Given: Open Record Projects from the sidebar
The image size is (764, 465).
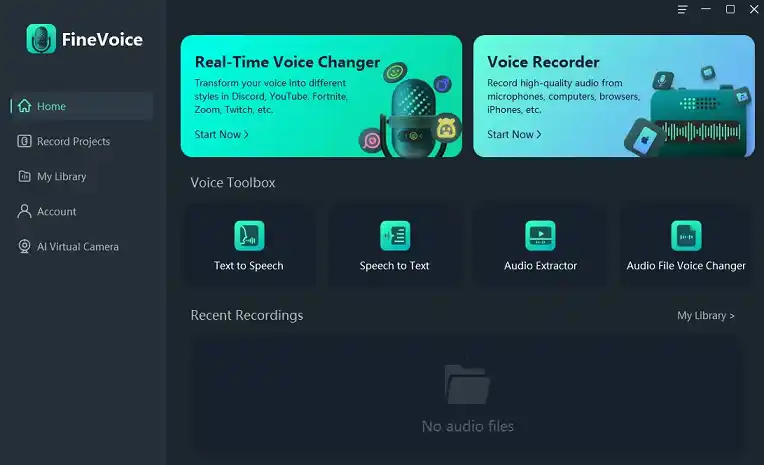Looking at the screenshot, I should coord(74,141).
